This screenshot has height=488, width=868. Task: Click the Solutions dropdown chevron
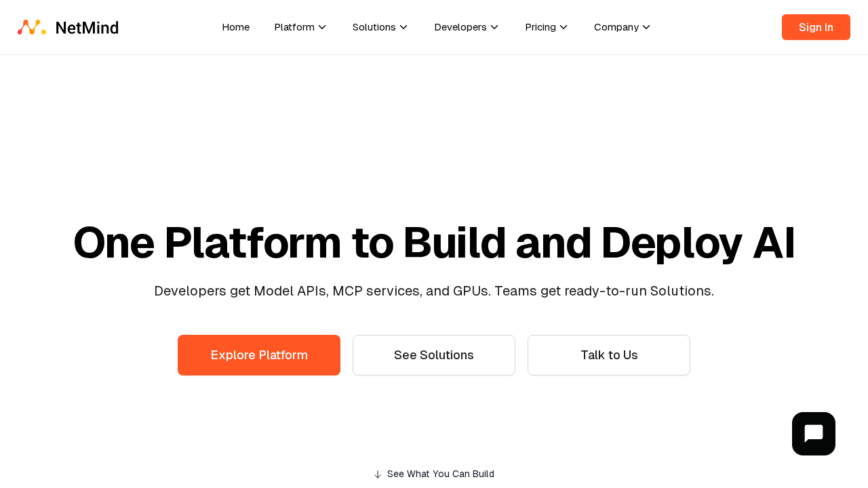403,26
